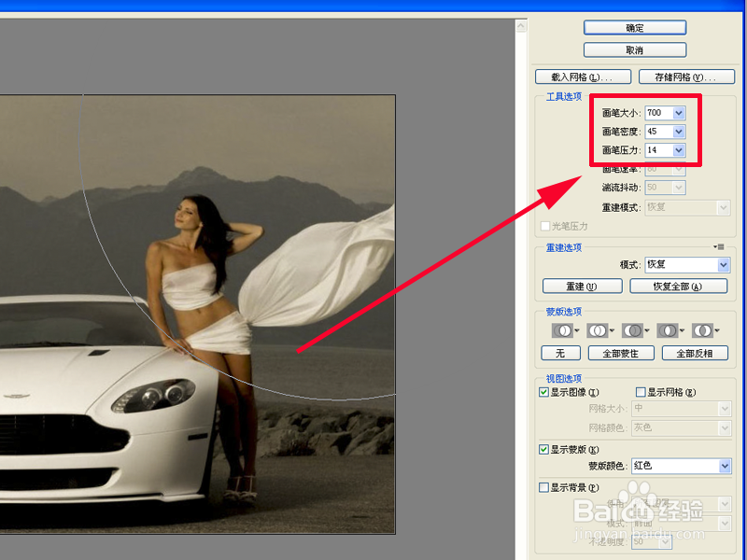This screenshot has width=747, height=560.
Task: Click the preview scrollbar up arrow
Action: coord(521,26)
